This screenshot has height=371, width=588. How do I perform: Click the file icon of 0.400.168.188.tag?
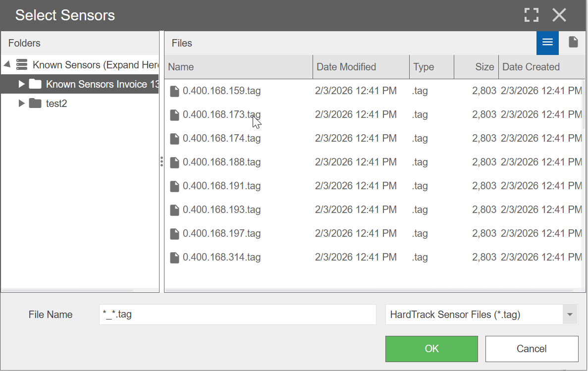click(x=174, y=162)
